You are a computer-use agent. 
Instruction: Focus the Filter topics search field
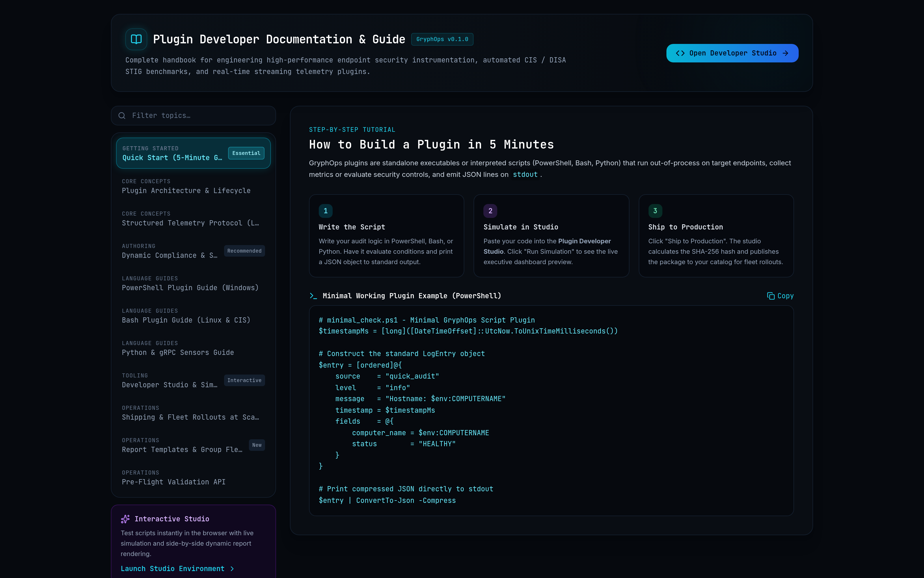[x=193, y=115]
